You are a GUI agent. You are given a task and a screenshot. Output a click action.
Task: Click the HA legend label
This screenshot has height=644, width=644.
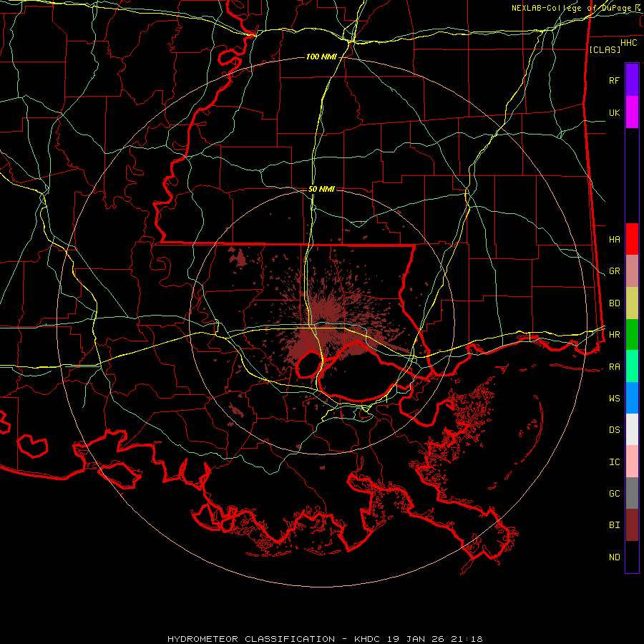[615, 239]
